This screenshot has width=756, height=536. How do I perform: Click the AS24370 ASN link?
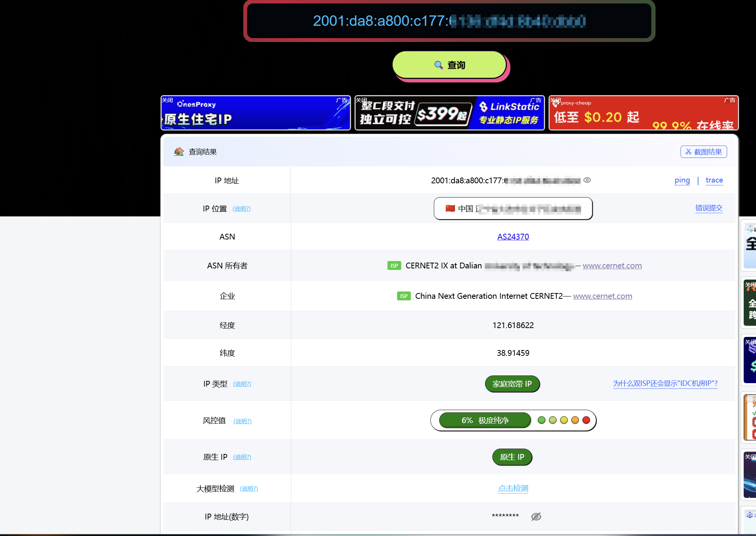point(513,237)
